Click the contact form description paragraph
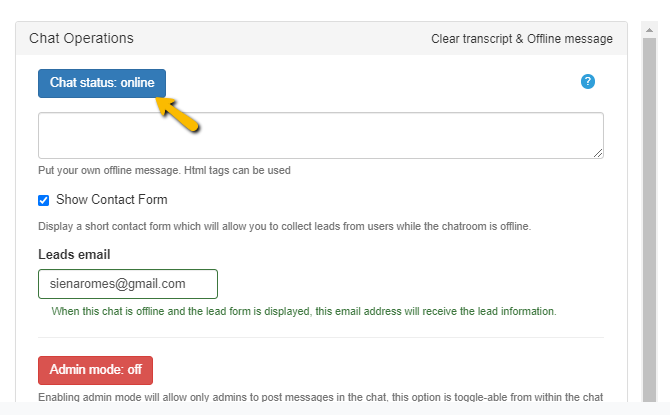The width and height of the screenshot is (670, 415). [284, 226]
